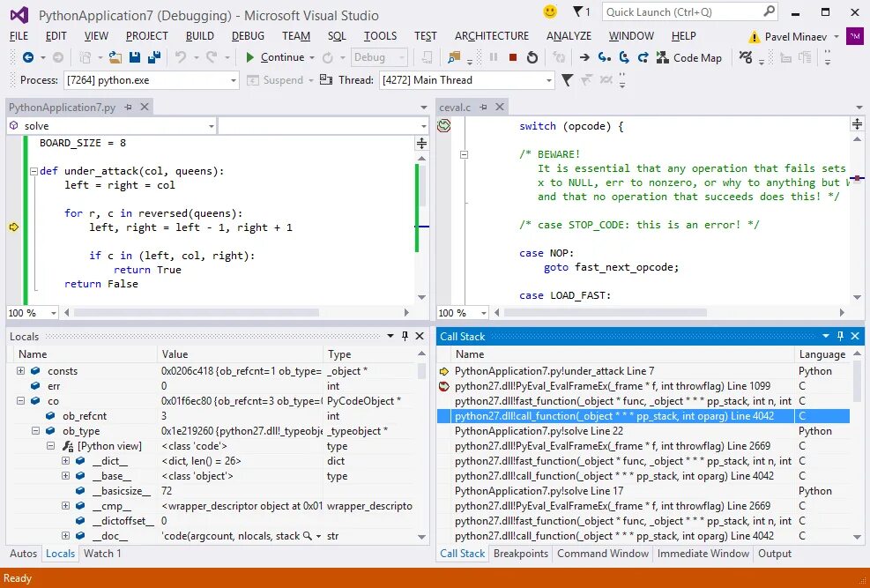
Task: Click the Quick Launch search box
Action: pos(689,11)
